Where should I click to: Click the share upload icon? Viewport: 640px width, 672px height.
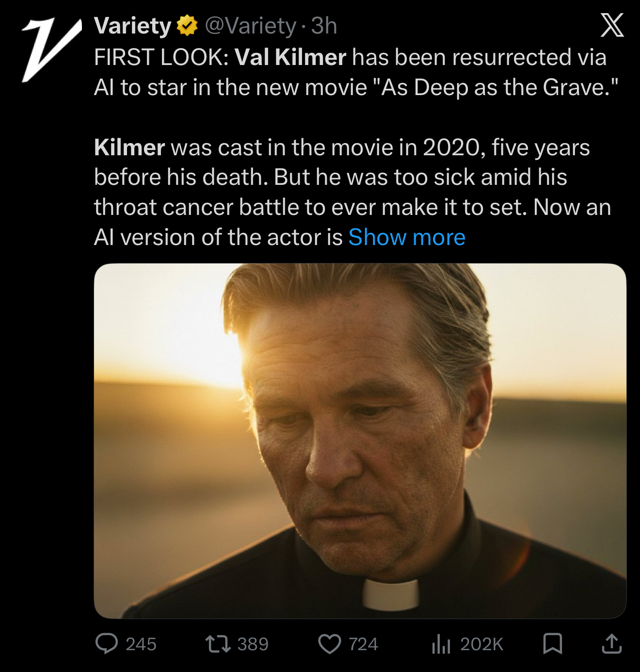tap(612, 644)
